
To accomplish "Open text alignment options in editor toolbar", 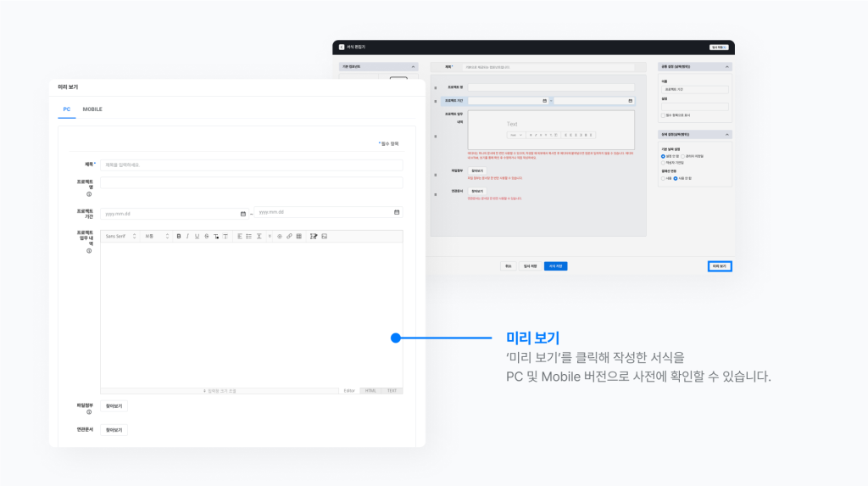I will tap(240, 237).
